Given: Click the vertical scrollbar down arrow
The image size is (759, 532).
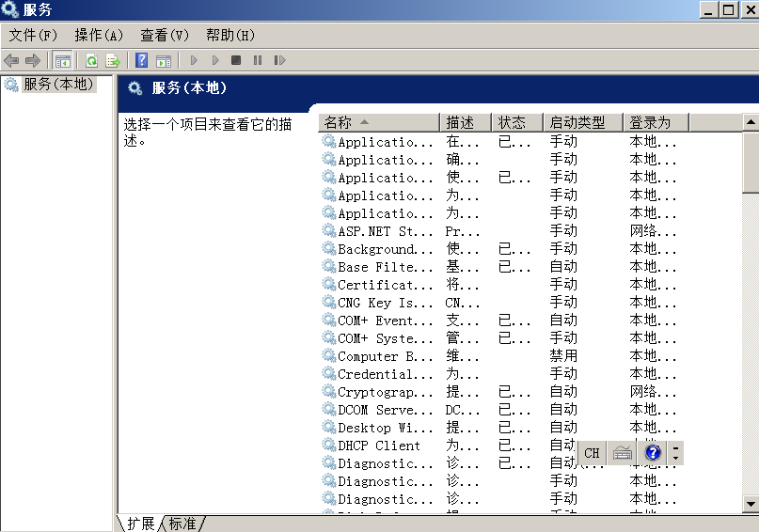Looking at the screenshot, I should (x=751, y=505).
